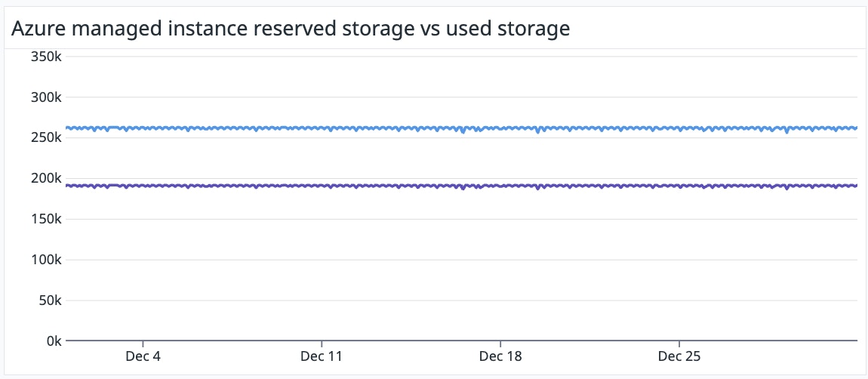This screenshot has width=868, height=379.
Task: Click the axis tick mark above Dec 18
Action: 500,344
